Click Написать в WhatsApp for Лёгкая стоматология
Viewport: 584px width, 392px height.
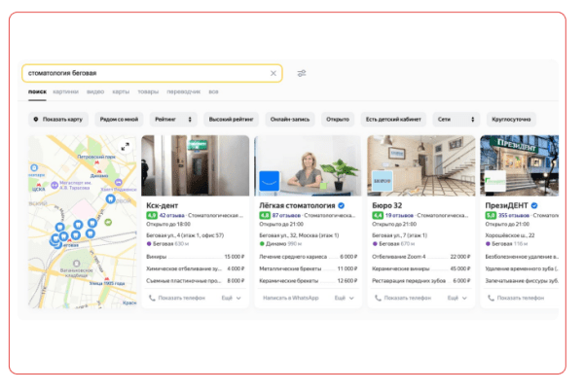pyautogui.click(x=291, y=298)
